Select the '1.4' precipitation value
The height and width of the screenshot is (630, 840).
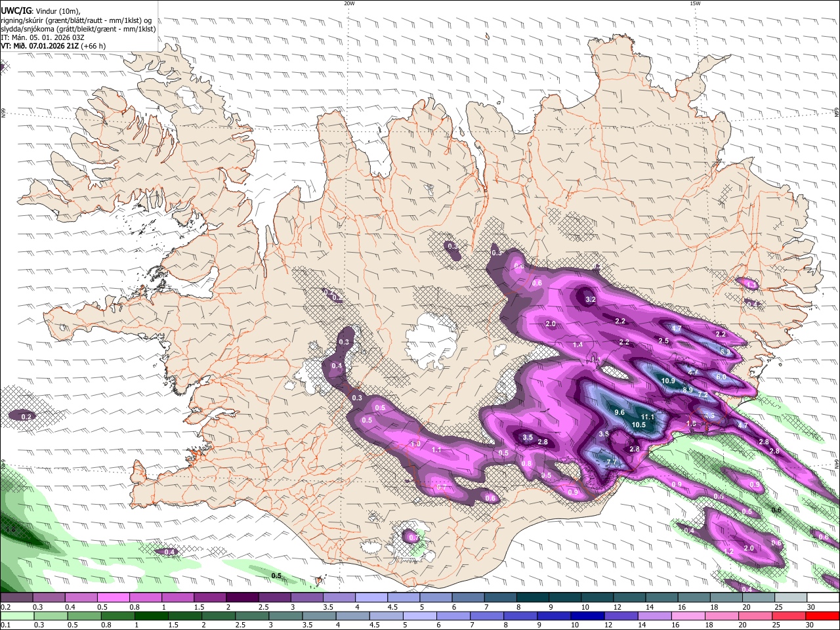(x=577, y=345)
